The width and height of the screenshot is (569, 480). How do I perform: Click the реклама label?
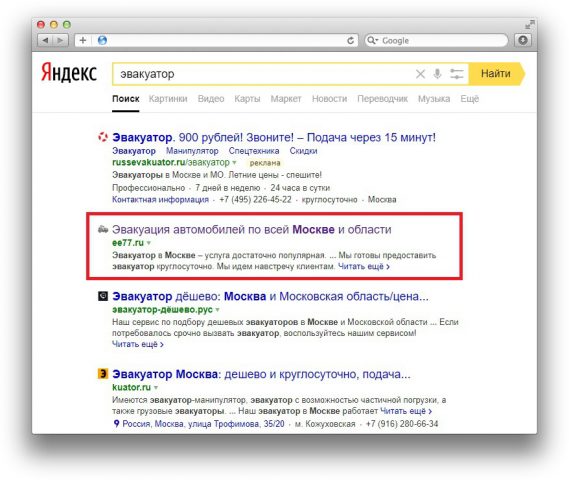pyautogui.click(x=265, y=163)
